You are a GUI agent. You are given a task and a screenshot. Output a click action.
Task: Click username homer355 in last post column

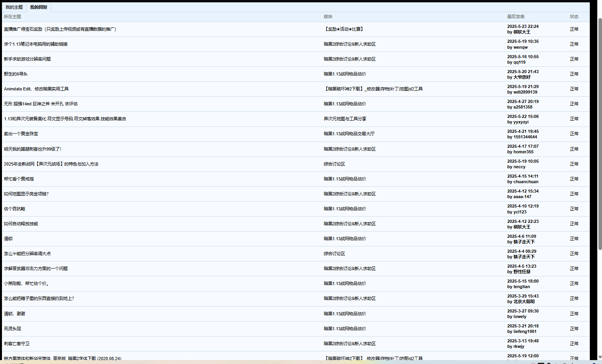click(x=523, y=152)
